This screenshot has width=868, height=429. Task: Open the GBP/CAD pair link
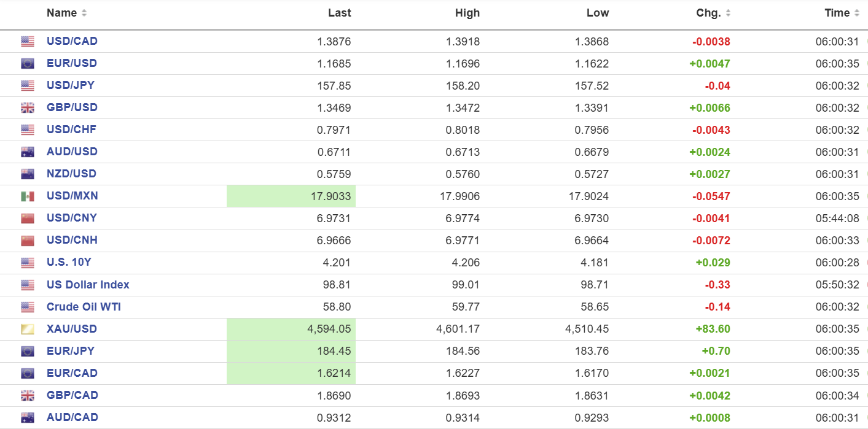(x=72, y=395)
